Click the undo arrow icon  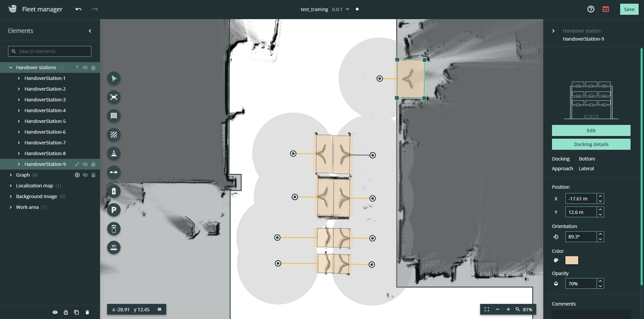pos(79,9)
